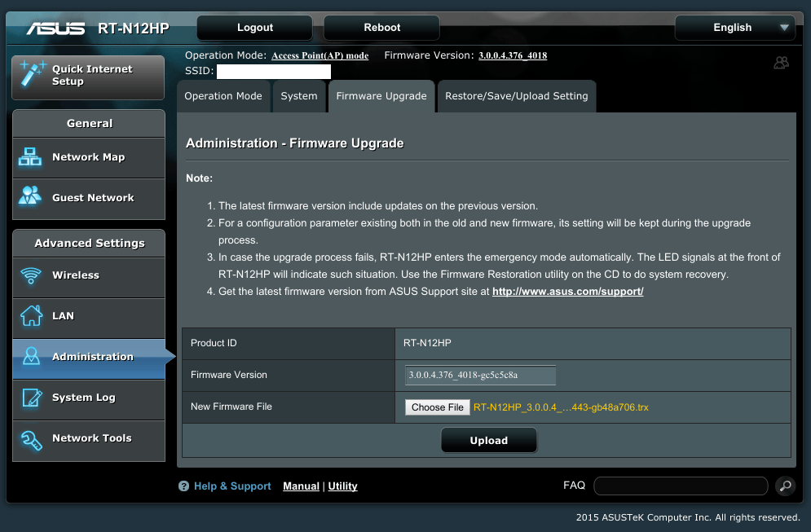The width and height of the screenshot is (811, 532).
Task: Click the Logout button
Action: (254, 28)
